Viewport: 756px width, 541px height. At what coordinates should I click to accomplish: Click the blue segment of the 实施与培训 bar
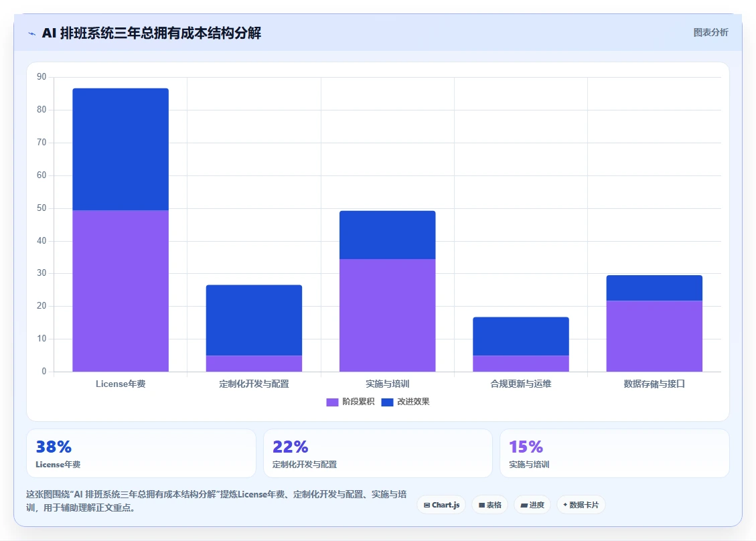(388, 235)
